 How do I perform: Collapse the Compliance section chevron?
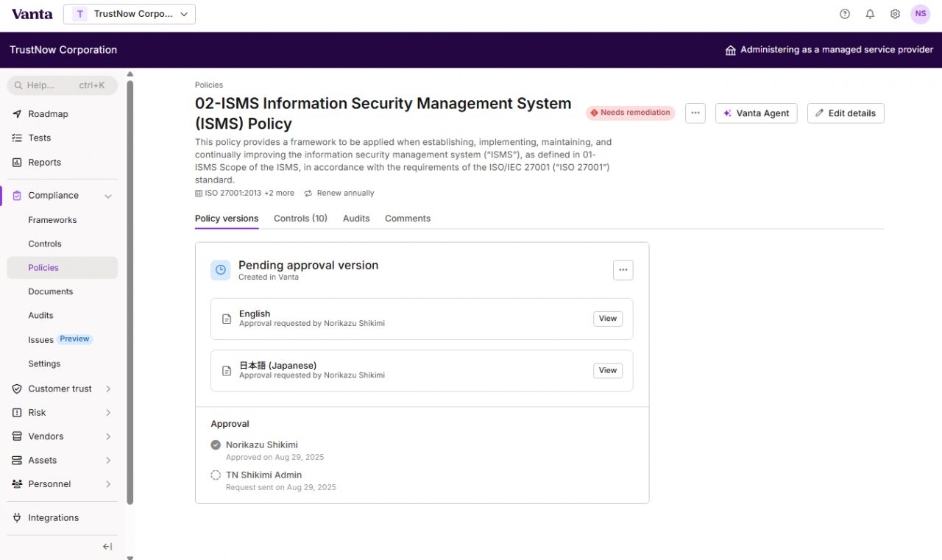click(x=108, y=196)
